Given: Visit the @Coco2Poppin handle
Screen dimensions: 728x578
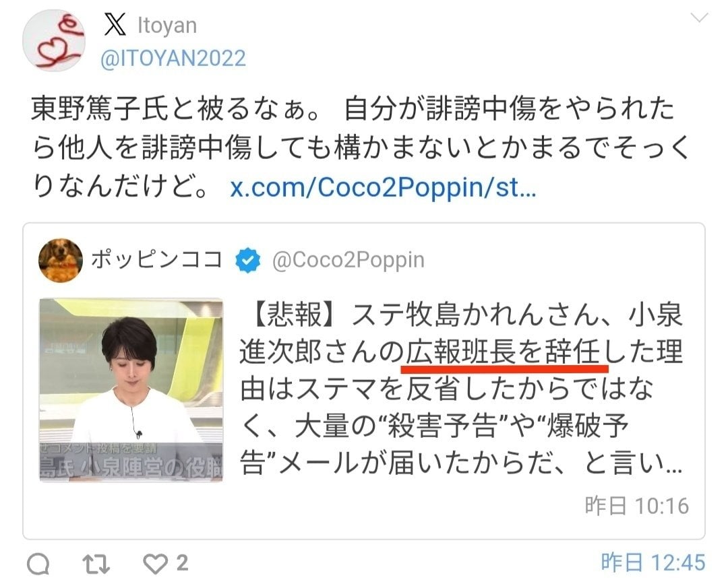Looking at the screenshot, I should pyautogui.click(x=348, y=260).
